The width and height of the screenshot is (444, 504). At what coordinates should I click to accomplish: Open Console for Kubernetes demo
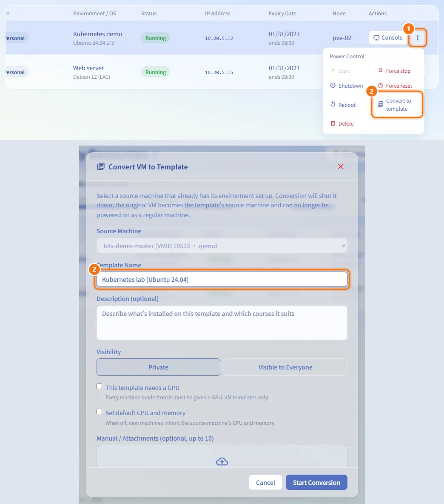point(388,37)
